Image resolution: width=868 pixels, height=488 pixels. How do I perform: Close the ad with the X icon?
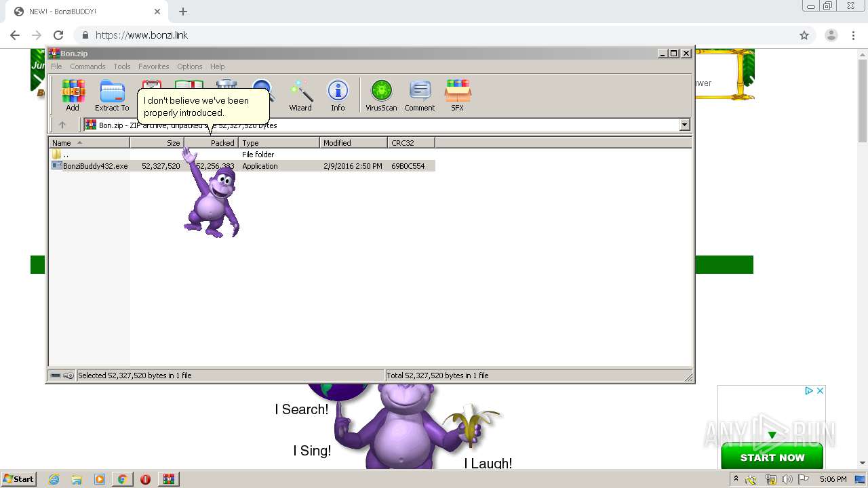tap(820, 390)
